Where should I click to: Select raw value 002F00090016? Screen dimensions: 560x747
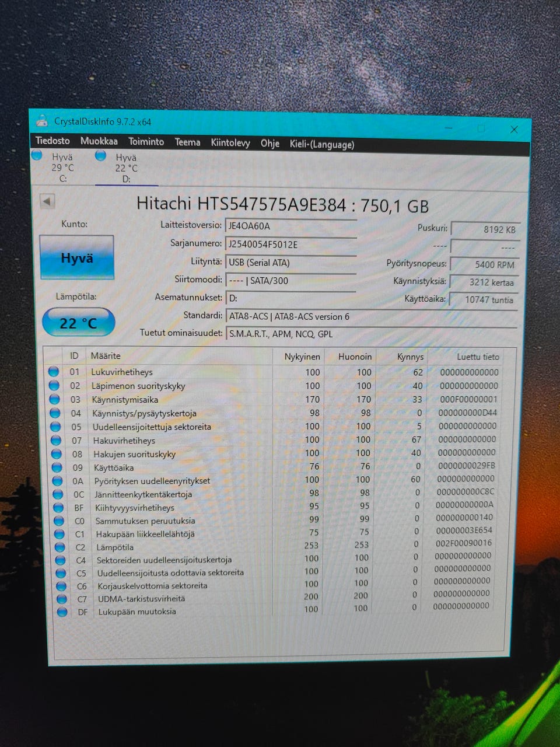(x=464, y=543)
